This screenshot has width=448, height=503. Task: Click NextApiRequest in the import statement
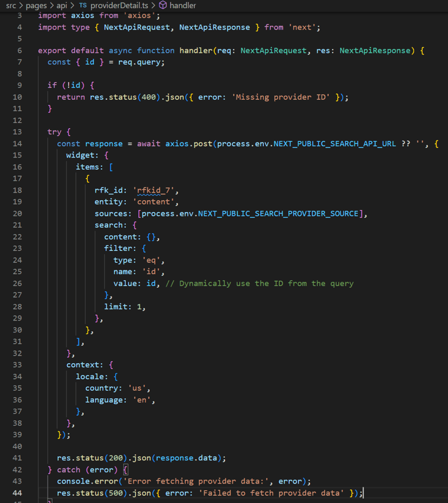coord(135,28)
